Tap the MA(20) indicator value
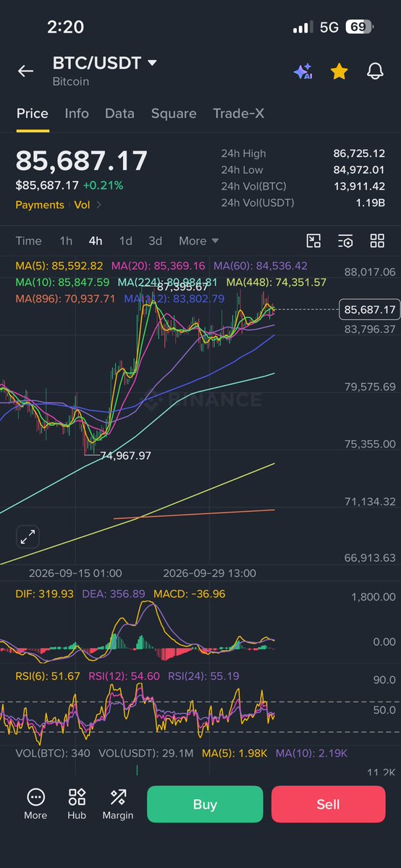401x868 pixels. [159, 266]
